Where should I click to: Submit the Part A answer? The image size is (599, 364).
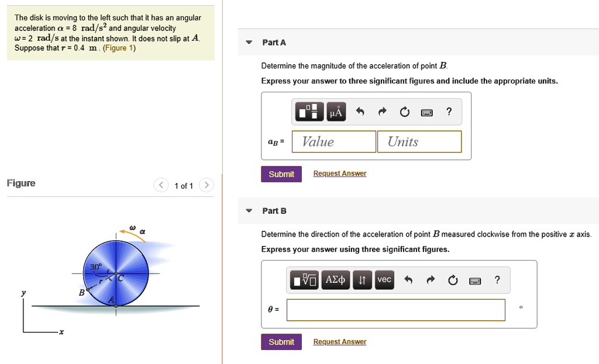point(281,174)
